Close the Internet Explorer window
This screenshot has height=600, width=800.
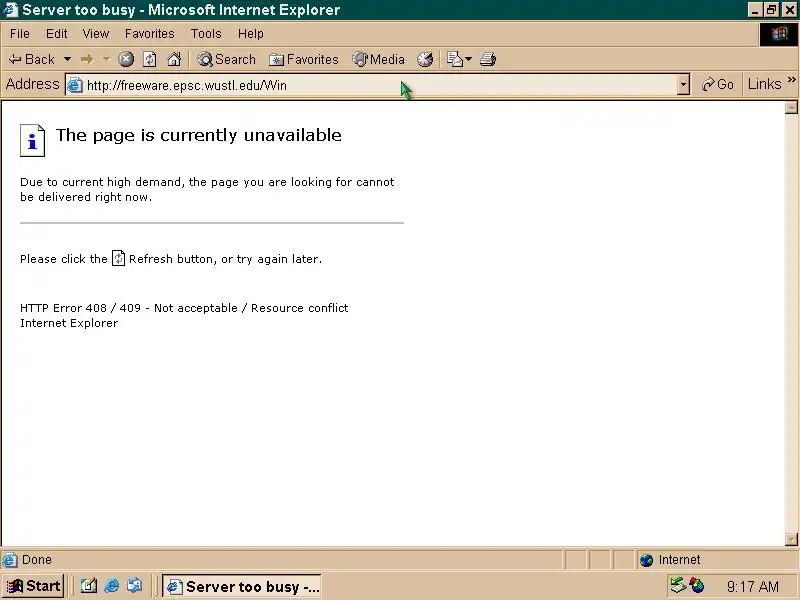coord(789,10)
